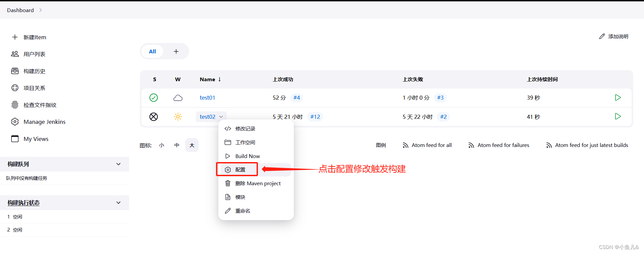Image resolution: width=644 pixels, height=253 pixels.
Task: Click the code icon beside 修改记录
Action: pyautogui.click(x=228, y=129)
